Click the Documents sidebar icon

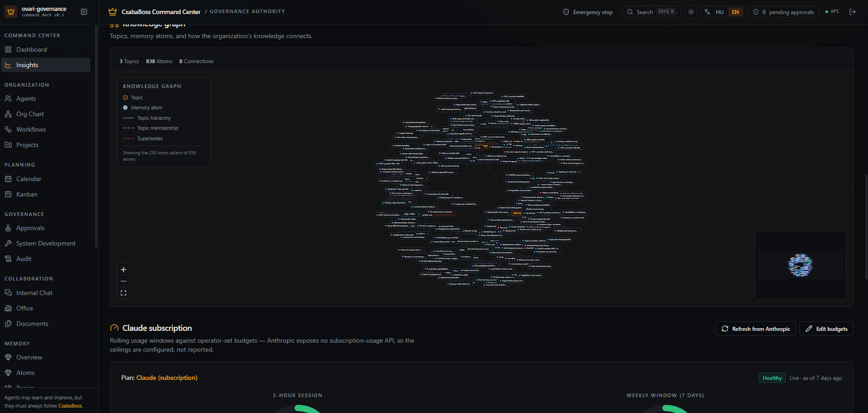coord(8,324)
